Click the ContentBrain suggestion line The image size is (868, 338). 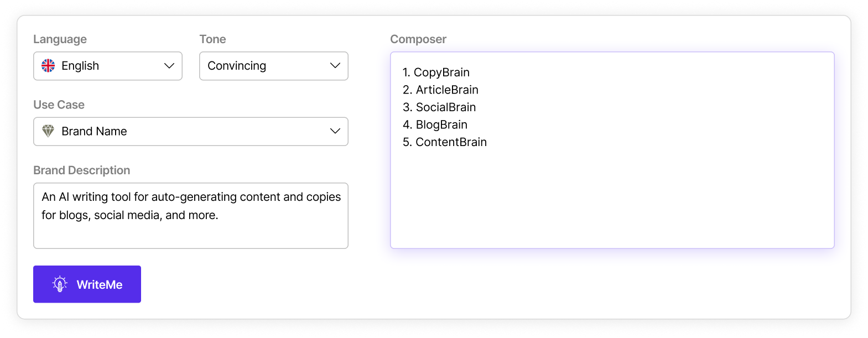click(x=445, y=142)
